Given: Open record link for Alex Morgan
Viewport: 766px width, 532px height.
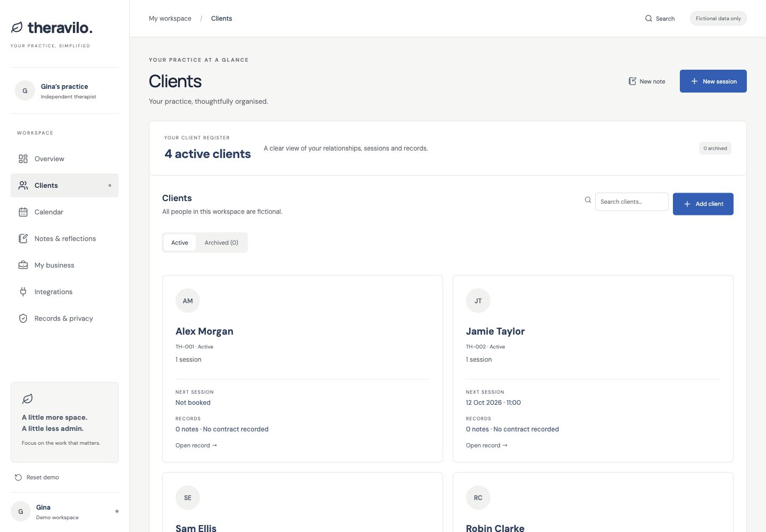Looking at the screenshot, I should pos(196,445).
